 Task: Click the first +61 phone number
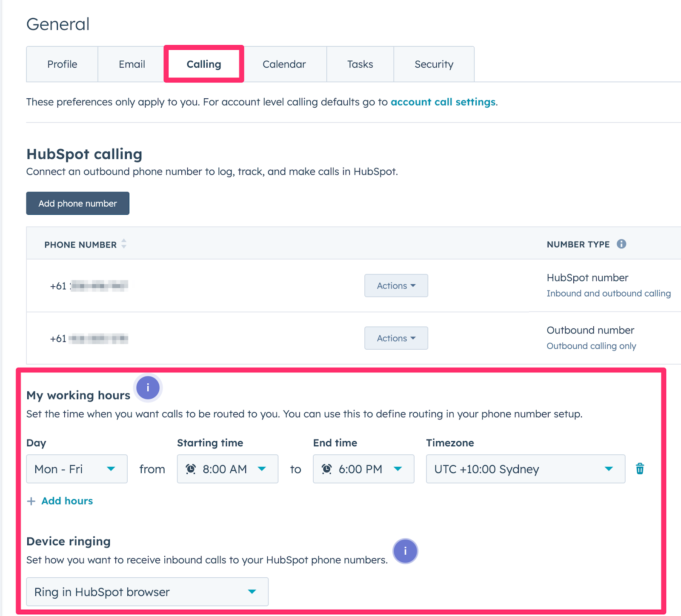tap(89, 286)
